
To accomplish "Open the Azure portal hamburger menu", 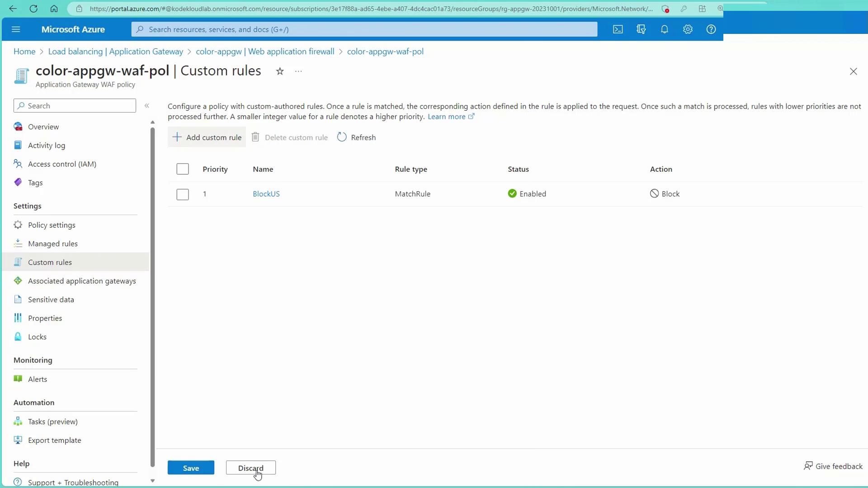I will click(x=16, y=29).
